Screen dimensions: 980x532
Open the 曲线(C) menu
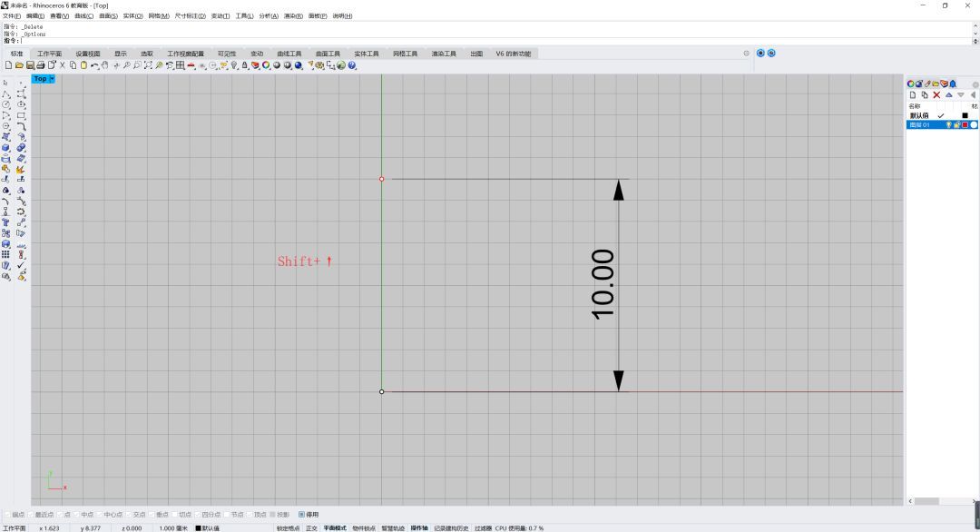pyautogui.click(x=83, y=16)
